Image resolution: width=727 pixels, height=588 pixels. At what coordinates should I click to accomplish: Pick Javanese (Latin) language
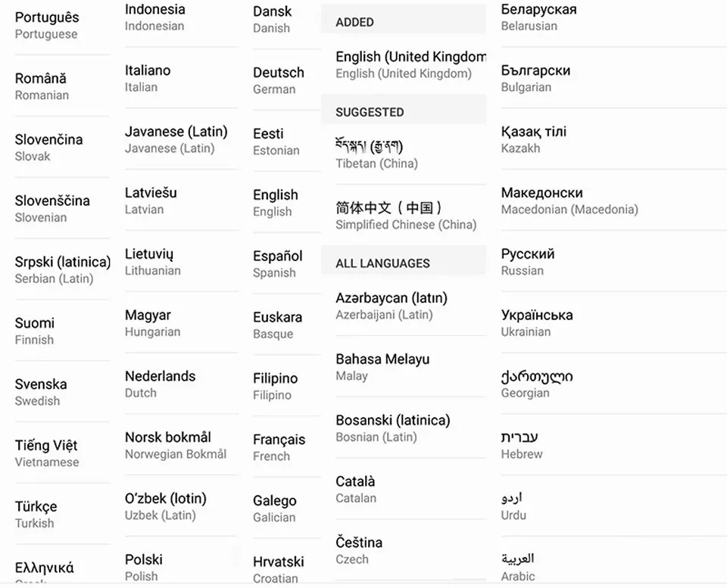click(x=181, y=139)
